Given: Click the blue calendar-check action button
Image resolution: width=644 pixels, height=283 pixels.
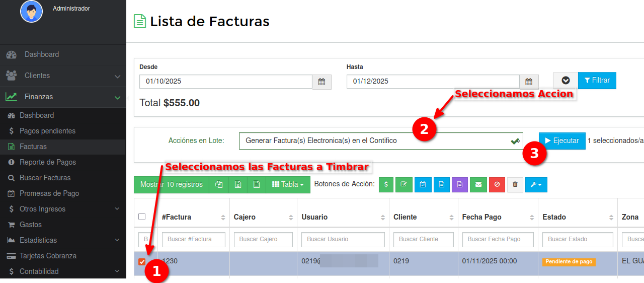Looking at the screenshot, I should [x=423, y=185].
